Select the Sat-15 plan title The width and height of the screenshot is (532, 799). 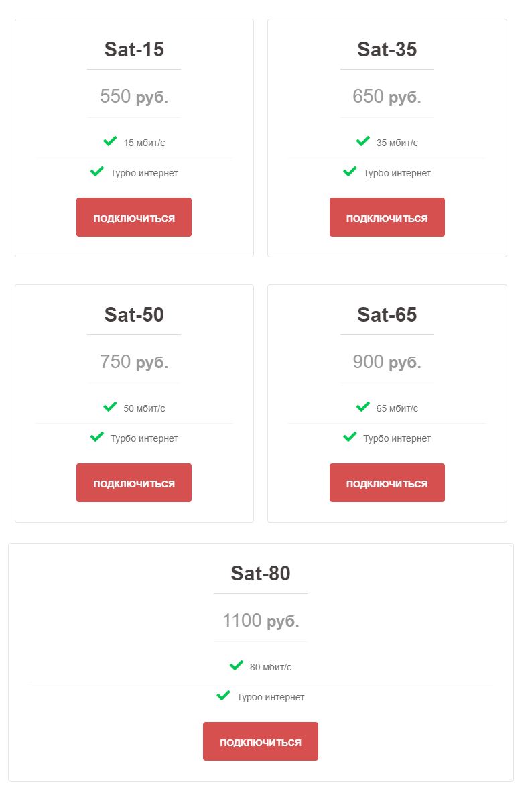(134, 50)
